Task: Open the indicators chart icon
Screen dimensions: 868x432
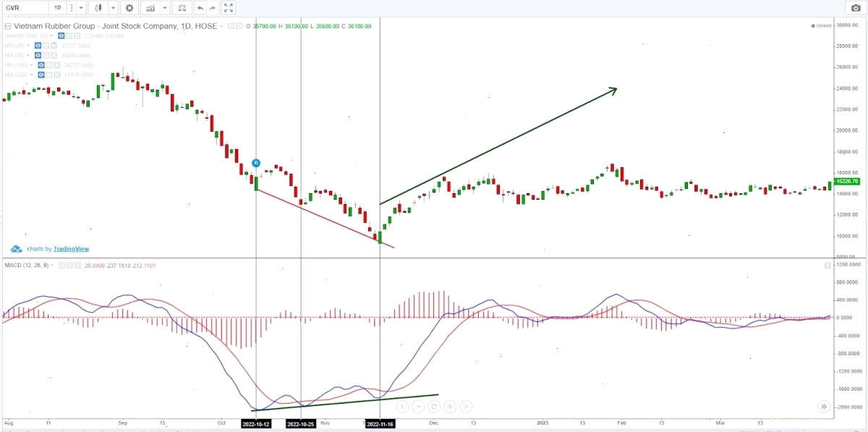Action: [x=150, y=8]
